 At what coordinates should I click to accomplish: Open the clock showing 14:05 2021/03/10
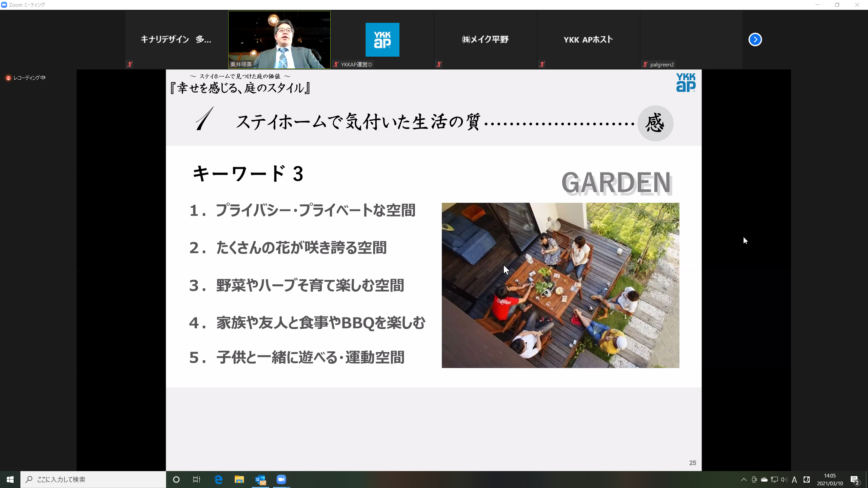coord(830,480)
